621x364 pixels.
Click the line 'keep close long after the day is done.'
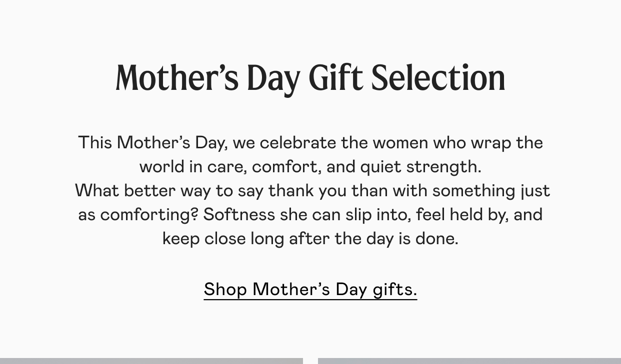tap(310, 239)
